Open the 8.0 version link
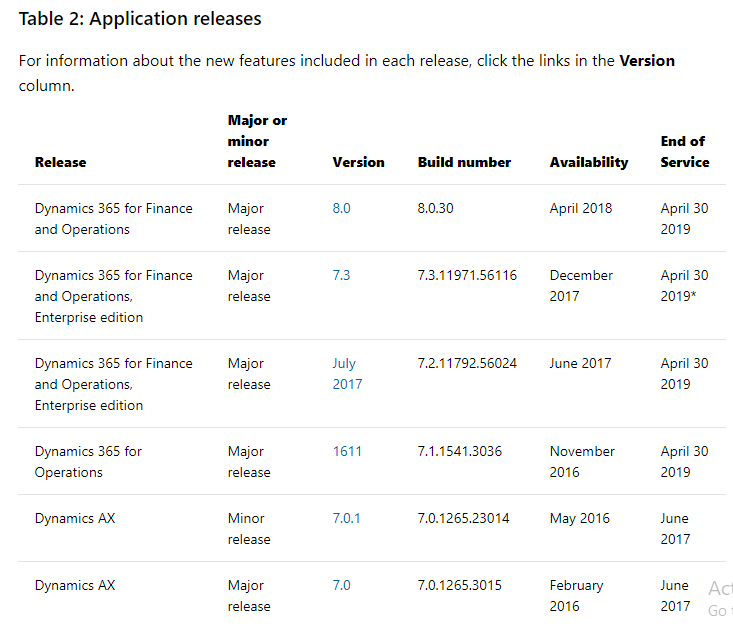 pyautogui.click(x=341, y=208)
